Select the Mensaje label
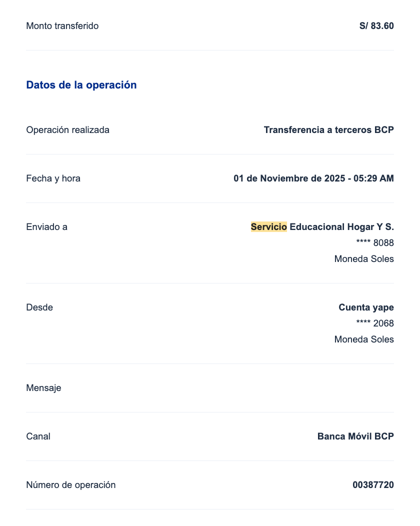This screenshot has width=420, height=526. tap(43, 388)
